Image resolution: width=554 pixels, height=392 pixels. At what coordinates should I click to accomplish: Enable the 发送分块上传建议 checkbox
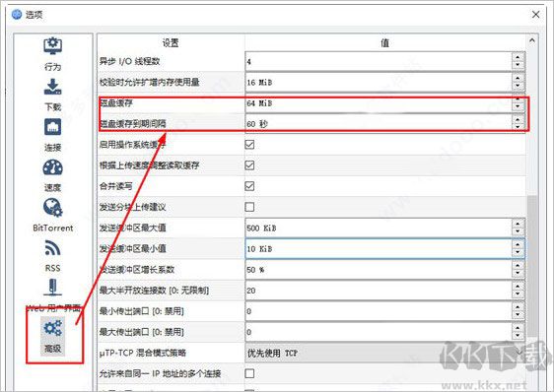(x=249, y=207)
